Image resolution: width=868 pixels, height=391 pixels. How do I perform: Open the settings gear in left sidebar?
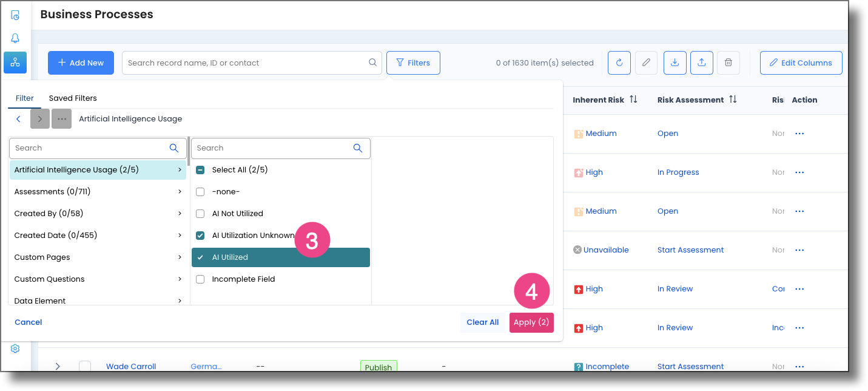pyautogui.click(x=15, y=348)
